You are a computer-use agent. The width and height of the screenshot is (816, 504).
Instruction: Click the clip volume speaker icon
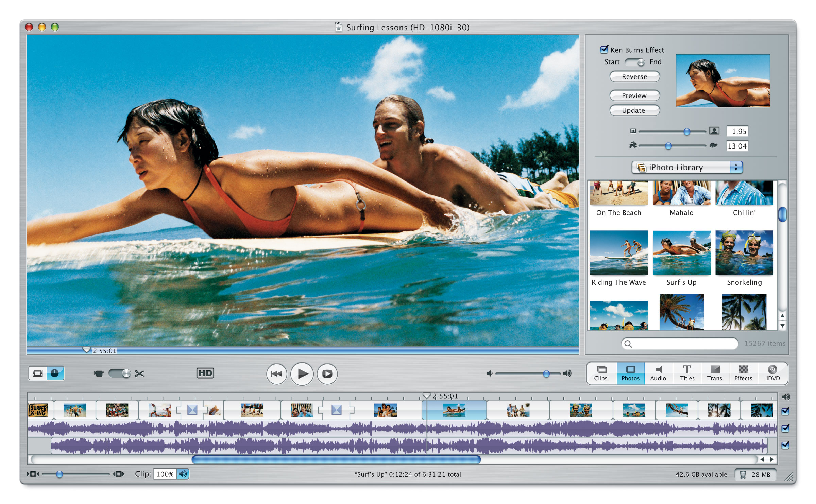(183, 474)
